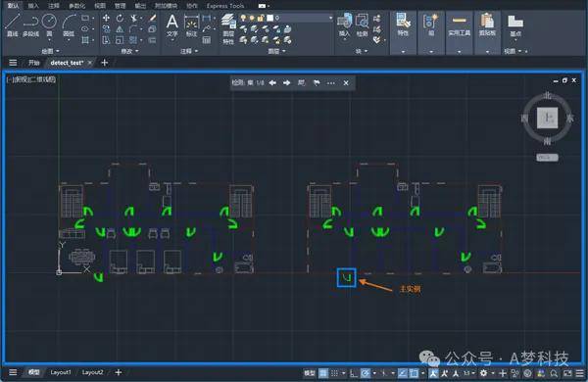
Task: Click the highlighted primary instance box
Action: pyautogui.click(x=347, y=277)
